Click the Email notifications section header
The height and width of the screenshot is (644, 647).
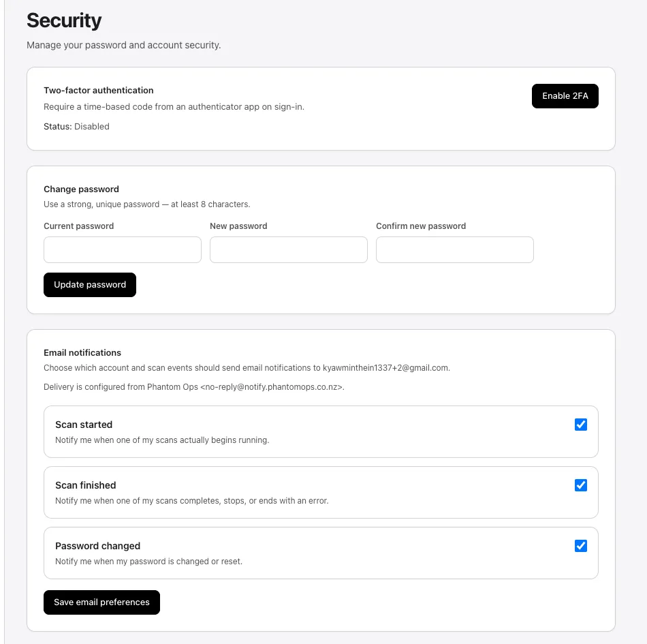[x=82, y=352]
